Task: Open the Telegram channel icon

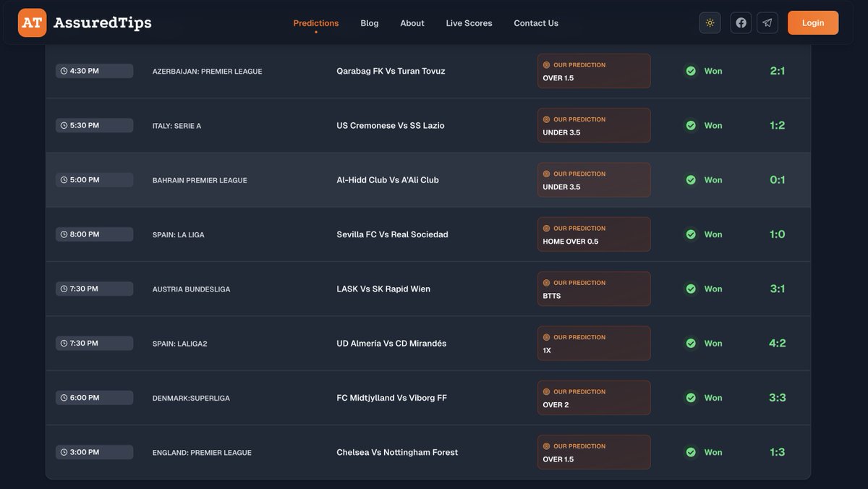Action: [767, 22]
